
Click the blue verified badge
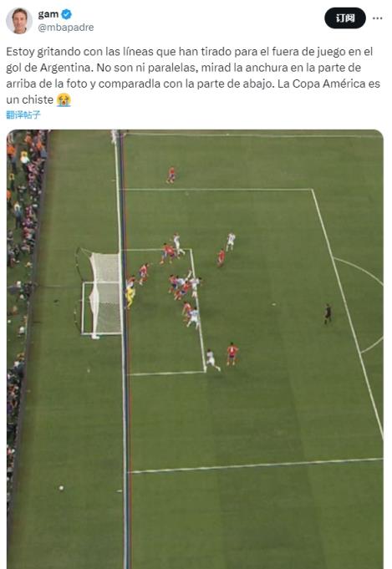(66, 14)
